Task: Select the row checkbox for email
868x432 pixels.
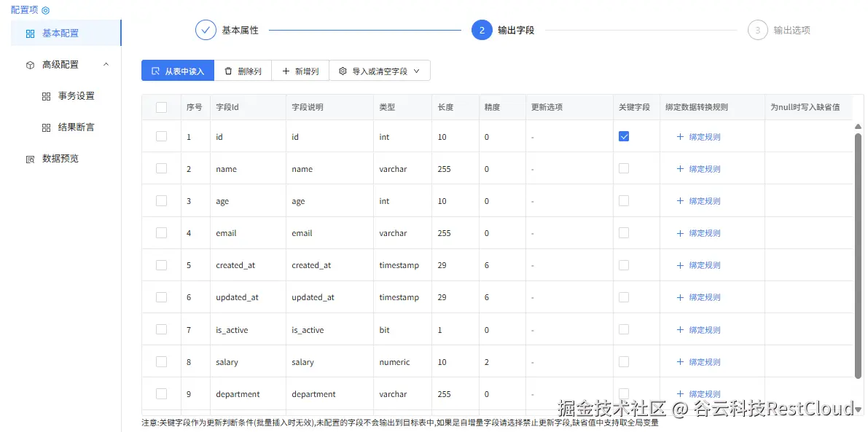Action: coord(161,233)
